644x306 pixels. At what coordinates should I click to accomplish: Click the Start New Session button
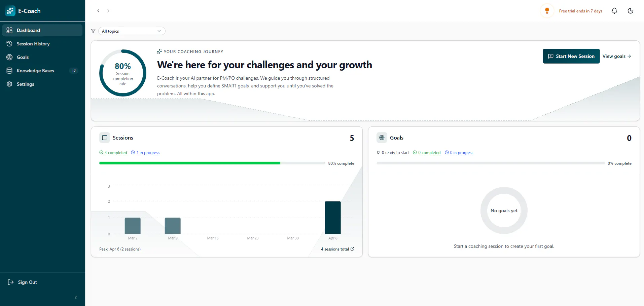(x=571, y=56)
